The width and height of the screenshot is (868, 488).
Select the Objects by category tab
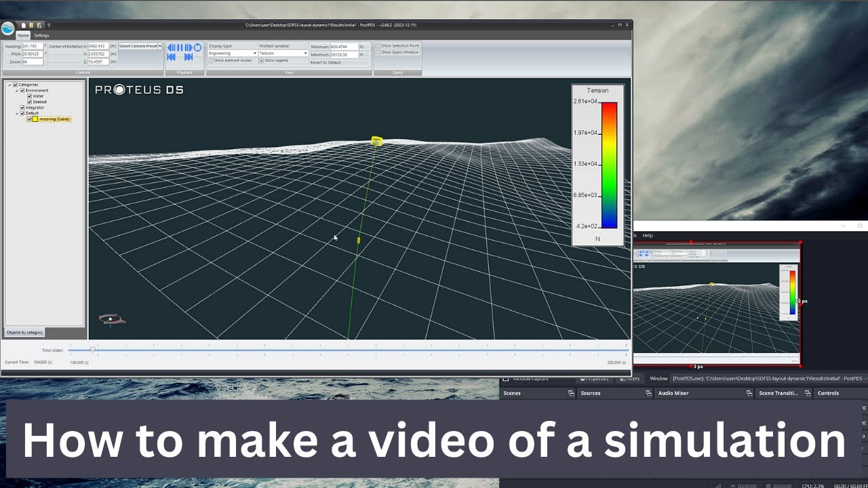click(x=24, y=332)
